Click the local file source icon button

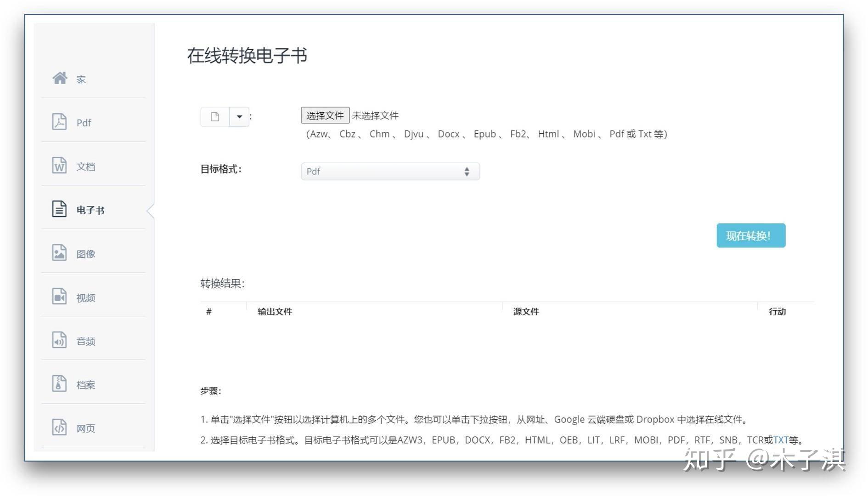pos(215,117)
